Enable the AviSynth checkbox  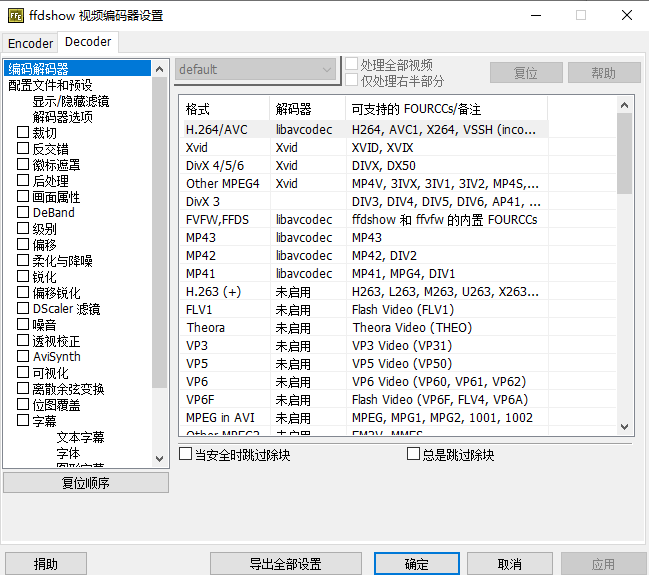[23, 356]
